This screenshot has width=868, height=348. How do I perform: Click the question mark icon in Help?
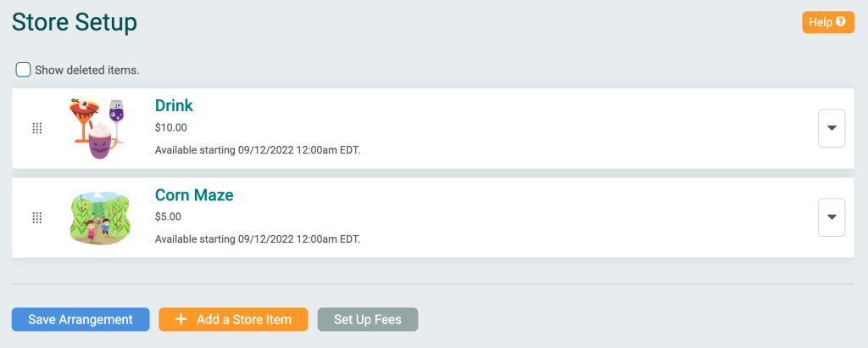tap(841, 22)
